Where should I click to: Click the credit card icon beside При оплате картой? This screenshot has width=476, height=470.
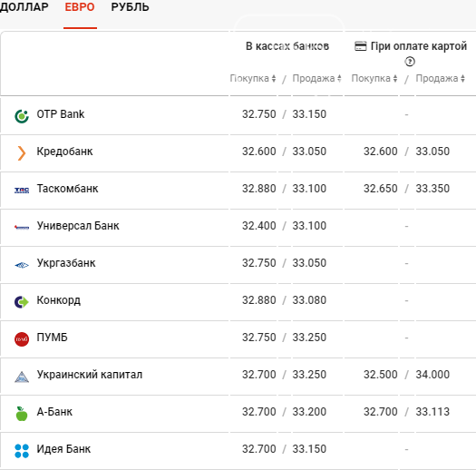pyautogui.click(x=360, y=46)
